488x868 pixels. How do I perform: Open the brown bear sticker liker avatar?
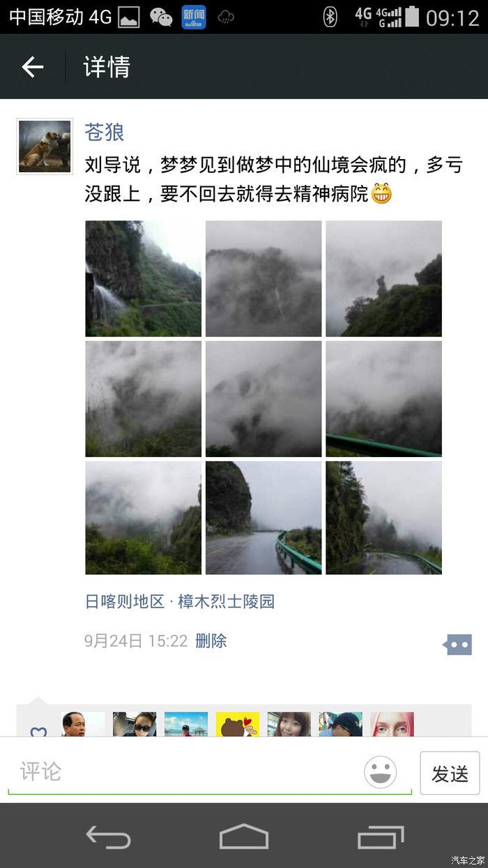[238, 725]
